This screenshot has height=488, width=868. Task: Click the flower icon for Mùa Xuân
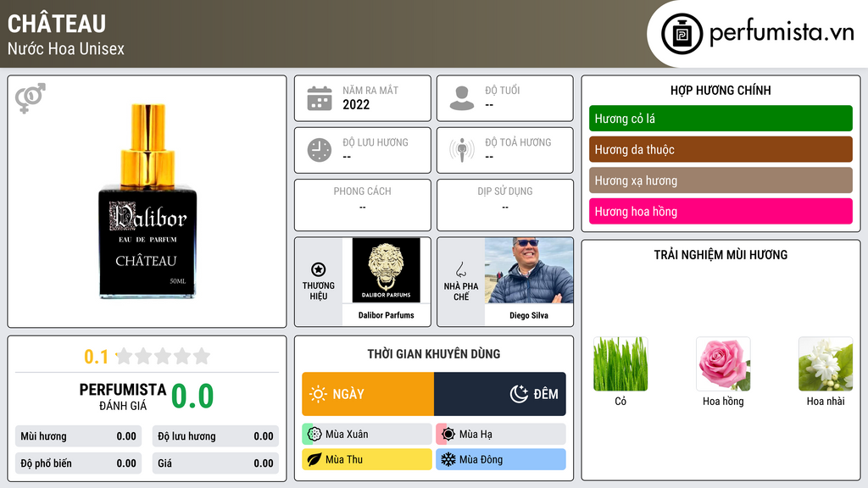click(314, 435)
